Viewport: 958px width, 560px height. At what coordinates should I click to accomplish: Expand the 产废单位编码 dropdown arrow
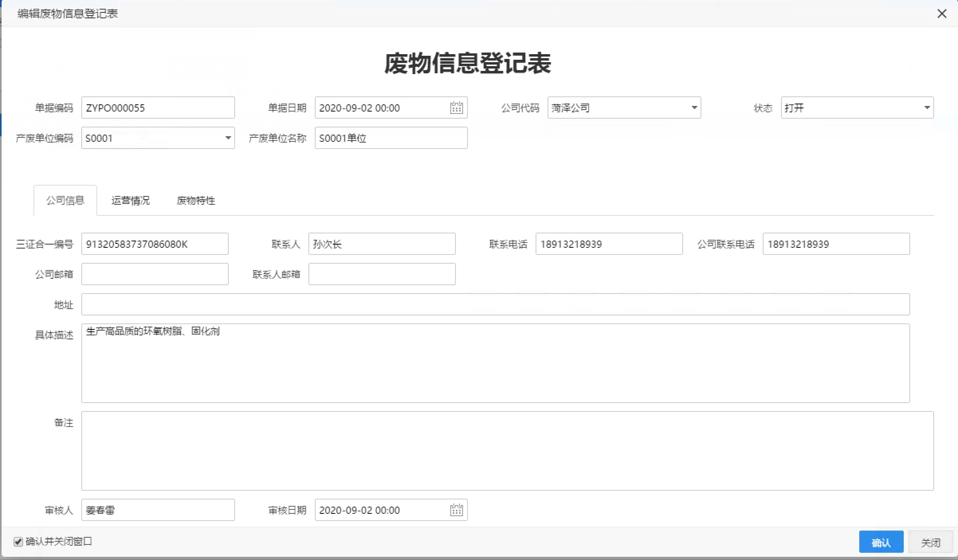click(228, 138)
